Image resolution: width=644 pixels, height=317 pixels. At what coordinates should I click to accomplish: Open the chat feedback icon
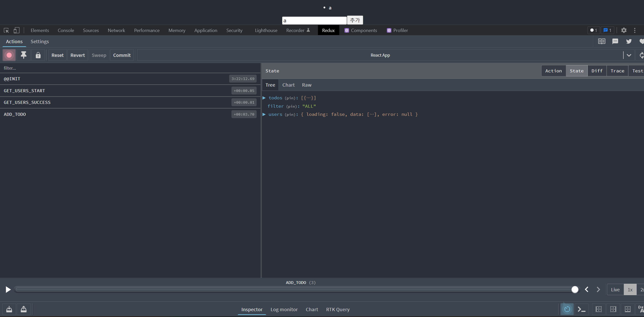pyautogui.click(x=615, y=41)
